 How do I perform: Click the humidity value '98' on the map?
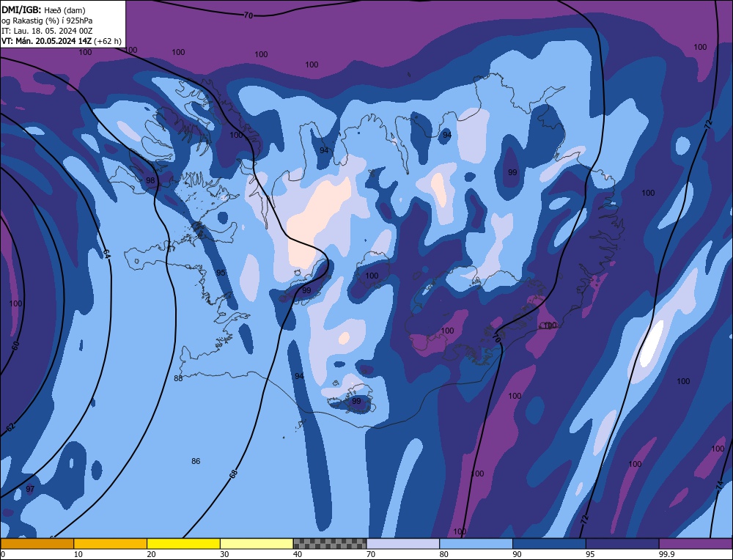[x=150, y=180]
